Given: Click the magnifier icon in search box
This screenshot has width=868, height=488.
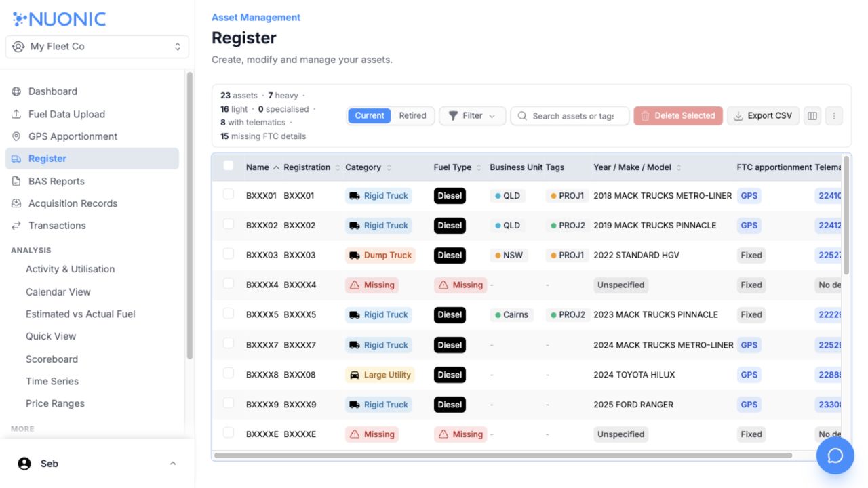Looking at the screenshot, I should point(522,116).
